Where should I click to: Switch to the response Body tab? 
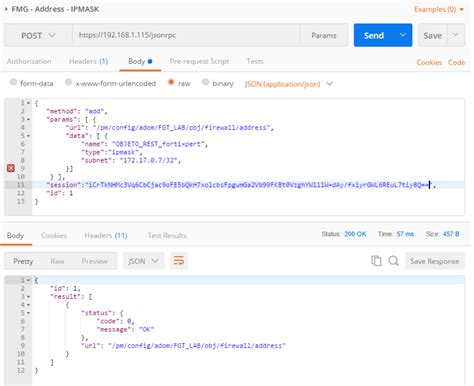click(x=15, y=235)
